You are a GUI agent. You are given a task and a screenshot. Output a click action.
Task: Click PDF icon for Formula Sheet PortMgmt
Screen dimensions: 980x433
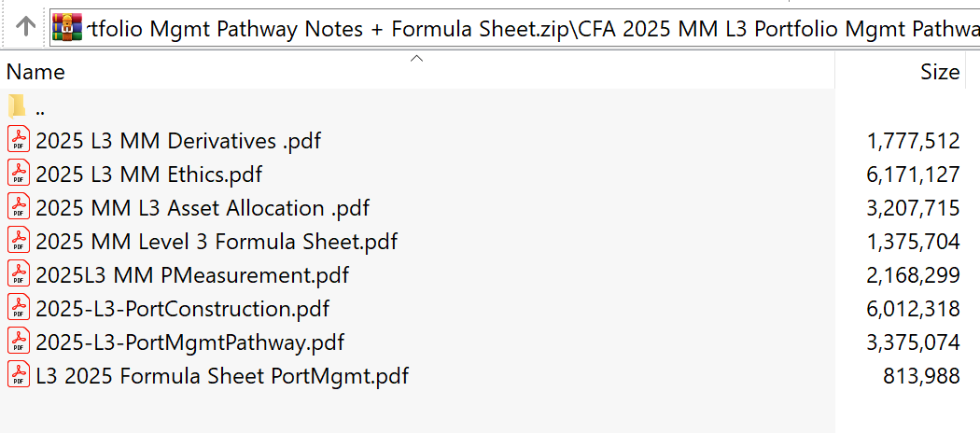tap(18, 376)
